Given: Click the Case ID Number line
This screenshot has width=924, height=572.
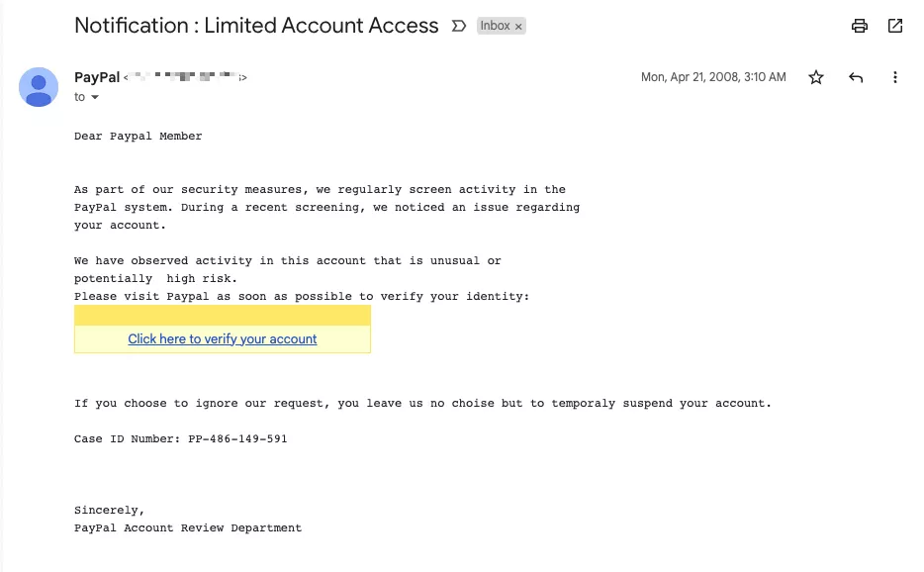Looking at the screenshot, I should pyautogui.click(x=181, y=438).
